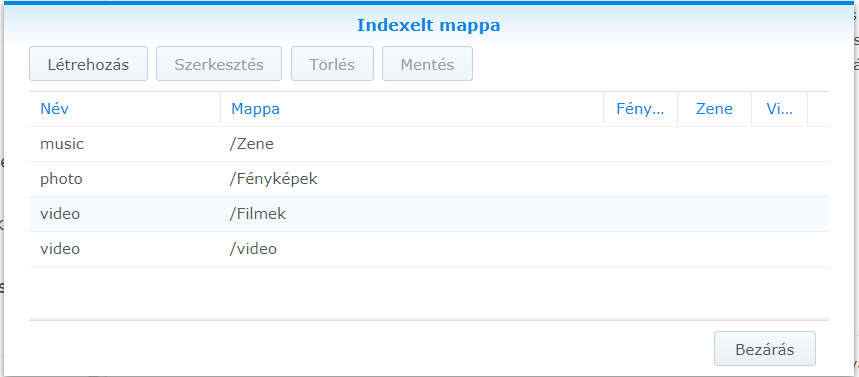Select the photo row name
This screenshot has height=377, width=859.
pos(61,179)
